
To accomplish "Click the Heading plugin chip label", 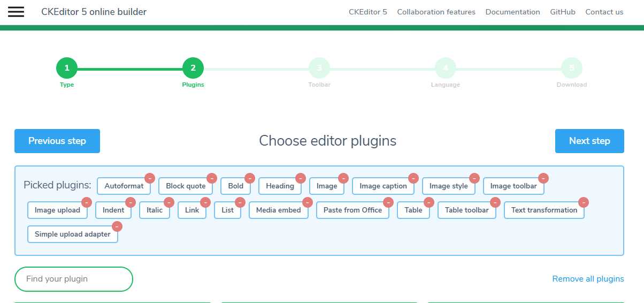I will point(280,186).
